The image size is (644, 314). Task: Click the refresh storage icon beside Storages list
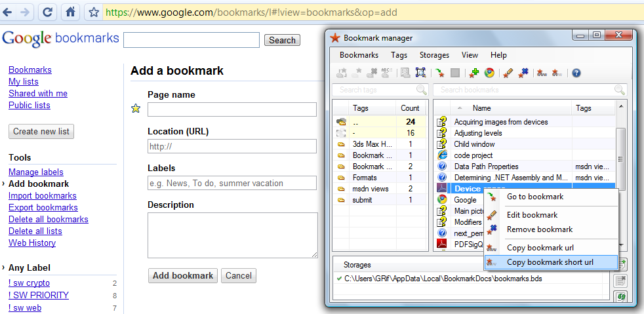(x=620, y=296)
